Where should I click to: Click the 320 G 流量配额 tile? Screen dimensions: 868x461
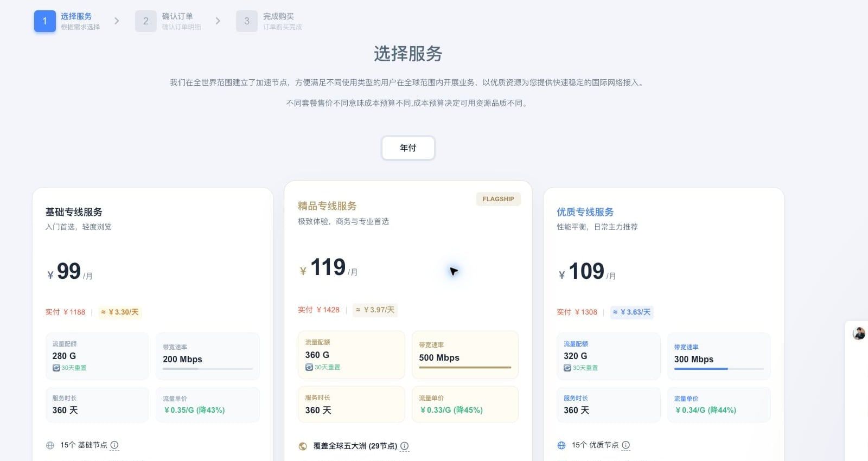[x=608, y=356]
